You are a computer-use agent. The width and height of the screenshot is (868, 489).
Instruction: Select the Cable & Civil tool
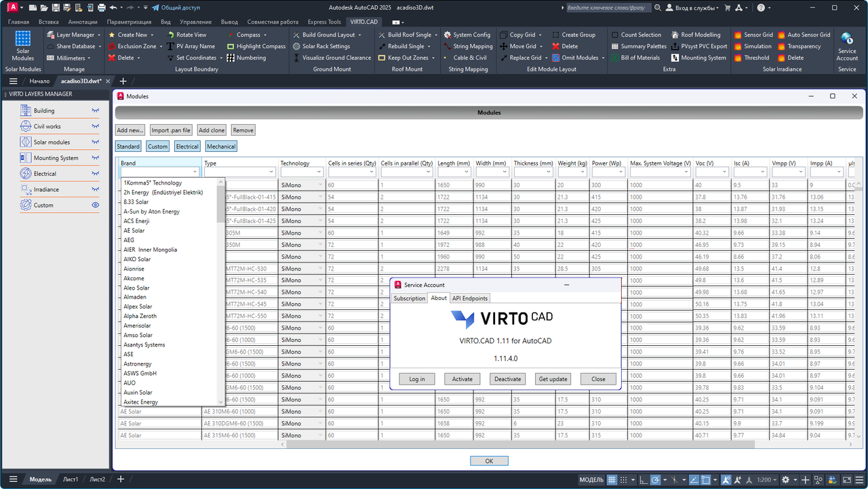click(x=465, y=58)
